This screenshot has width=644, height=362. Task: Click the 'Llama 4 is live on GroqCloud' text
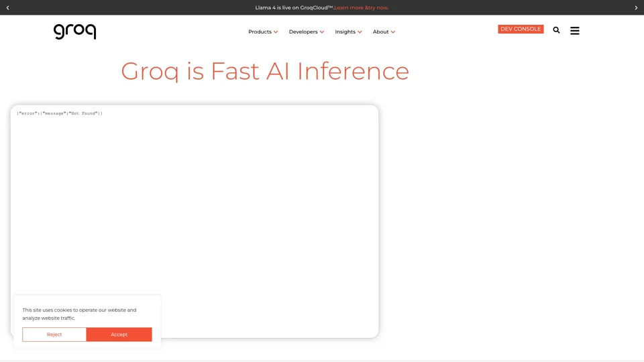click(x=294, y=7)
